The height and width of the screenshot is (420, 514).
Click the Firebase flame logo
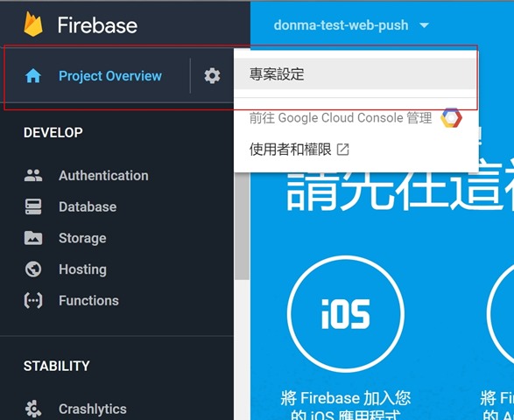click(33, 24)
